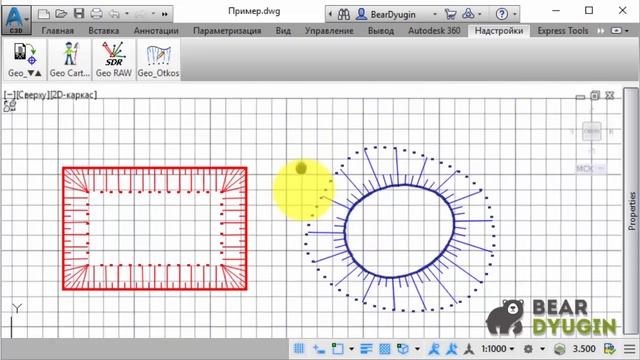The width and height of the screenshot is (640, 360).
Task: Toggle transparency display in status bar
Action: tap(384, 349)
